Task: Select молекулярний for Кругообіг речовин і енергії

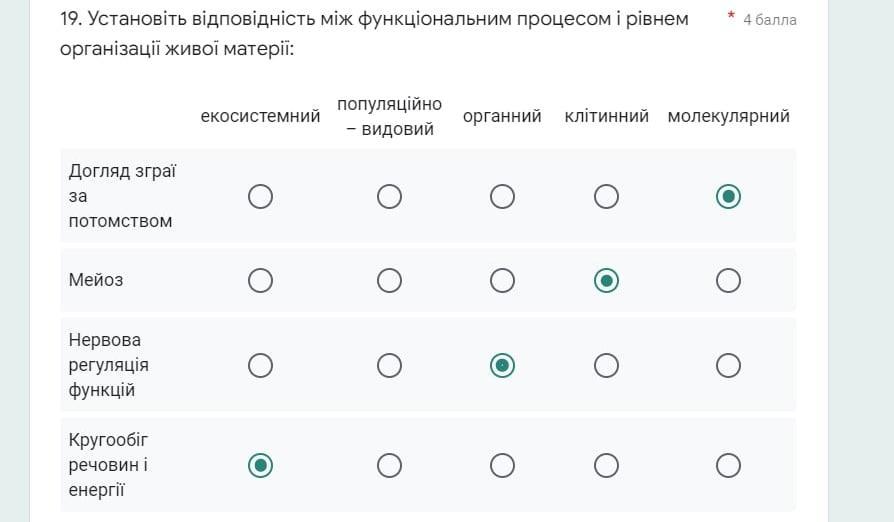Action: click(728, 466)
